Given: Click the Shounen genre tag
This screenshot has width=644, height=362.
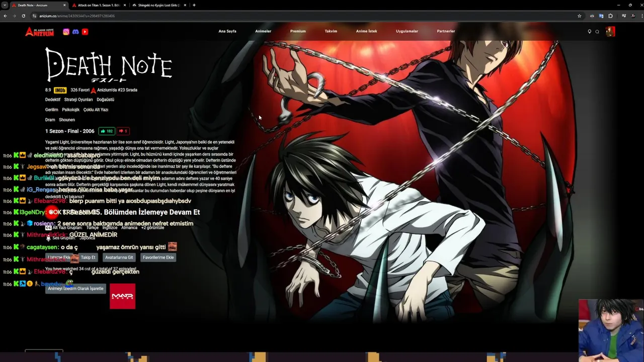Looking at the screenshot, I should 67,120.
